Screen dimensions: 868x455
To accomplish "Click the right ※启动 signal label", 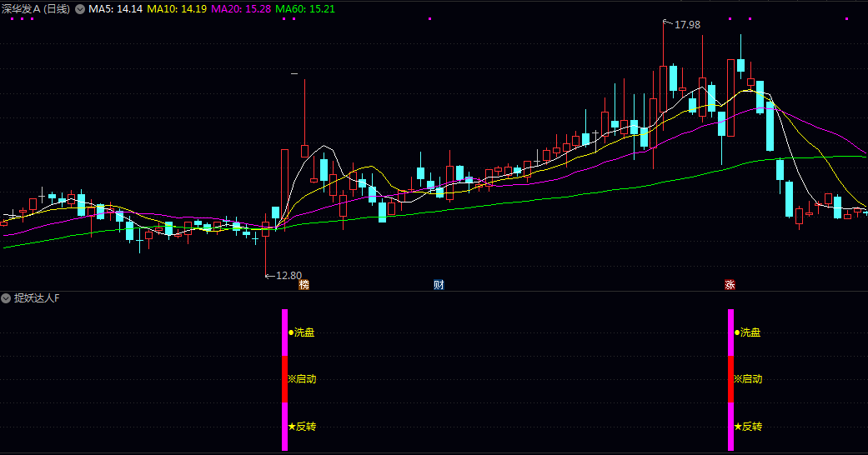I will coord(748,379).
